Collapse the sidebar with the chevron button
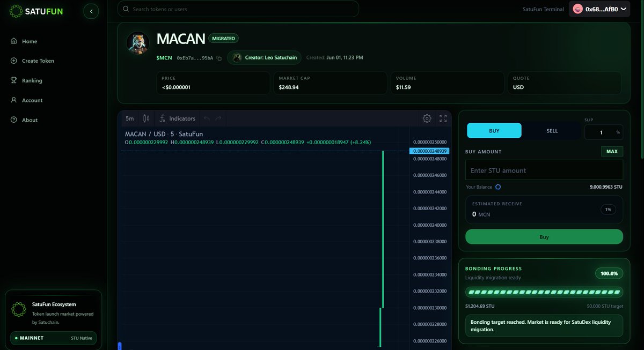 (91, 11)
